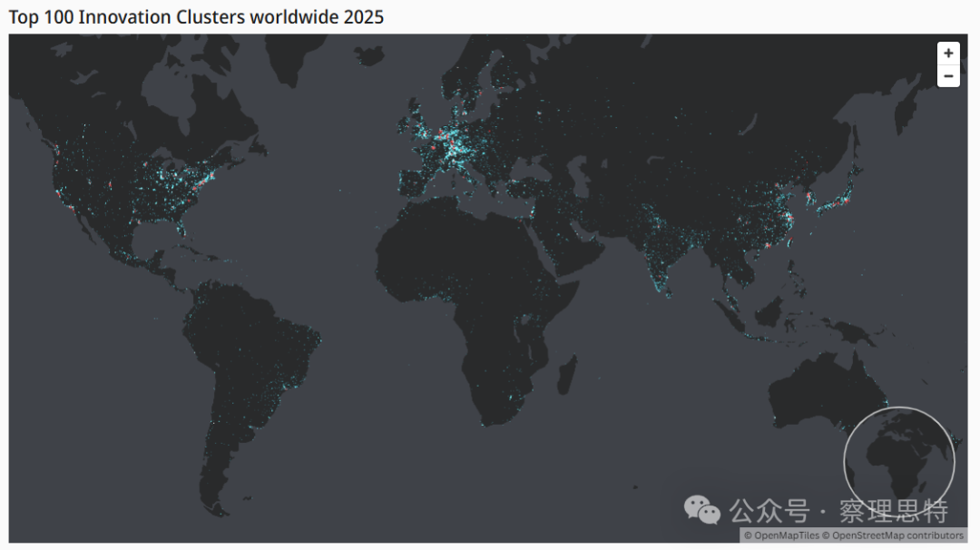Screen dimensions: 980x550
Task: Select the dense cluster over Western Europe
Action: pyautogui.click(x=454, y=150)
